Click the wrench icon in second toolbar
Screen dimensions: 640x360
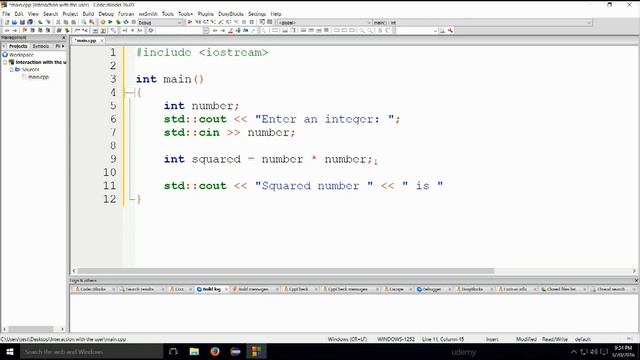tap(451, 31)
